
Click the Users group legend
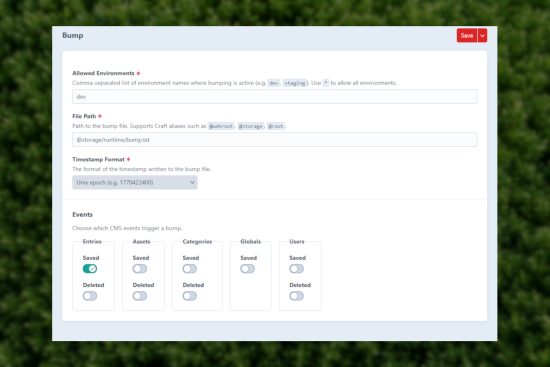click(x=297, y=241)
